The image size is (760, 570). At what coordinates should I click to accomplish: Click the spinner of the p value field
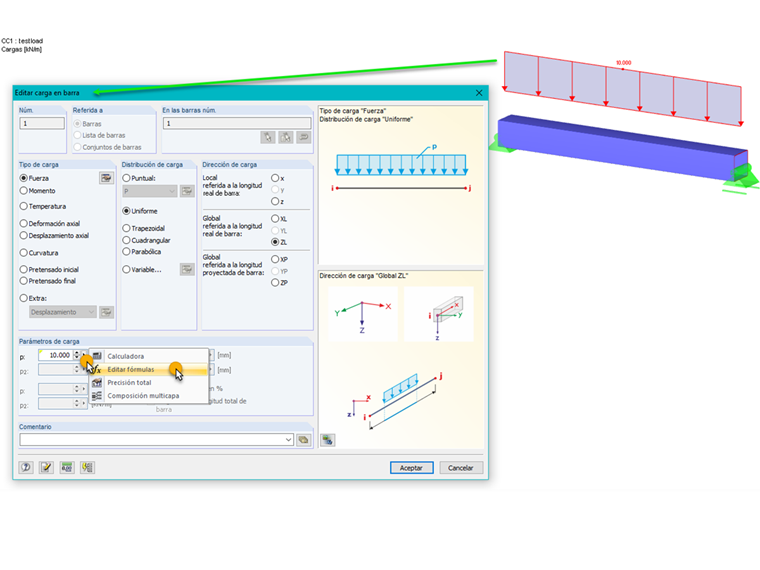pos(77,355)
